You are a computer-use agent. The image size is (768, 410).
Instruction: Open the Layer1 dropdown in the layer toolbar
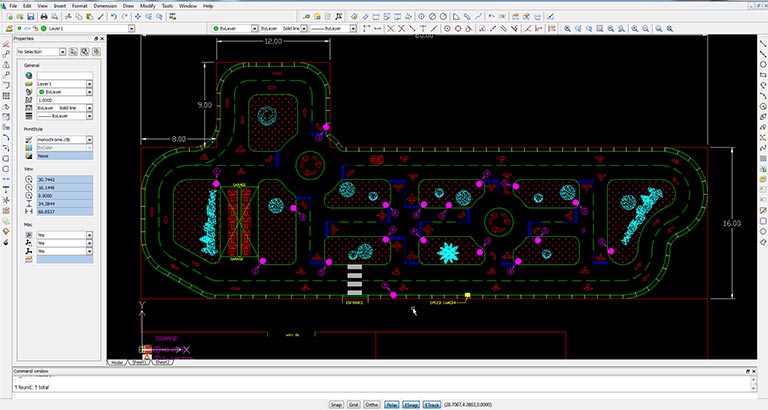(x=131, y=29)
